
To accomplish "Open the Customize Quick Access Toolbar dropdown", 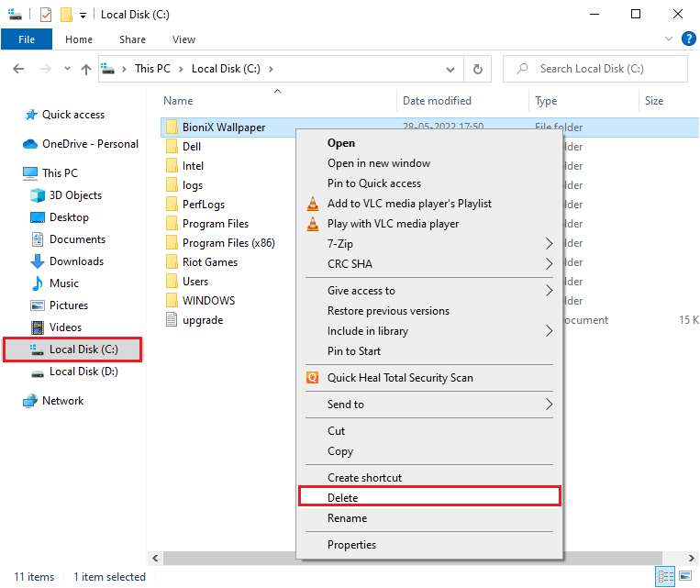I will pyautogui.click(x=83, y=15).
